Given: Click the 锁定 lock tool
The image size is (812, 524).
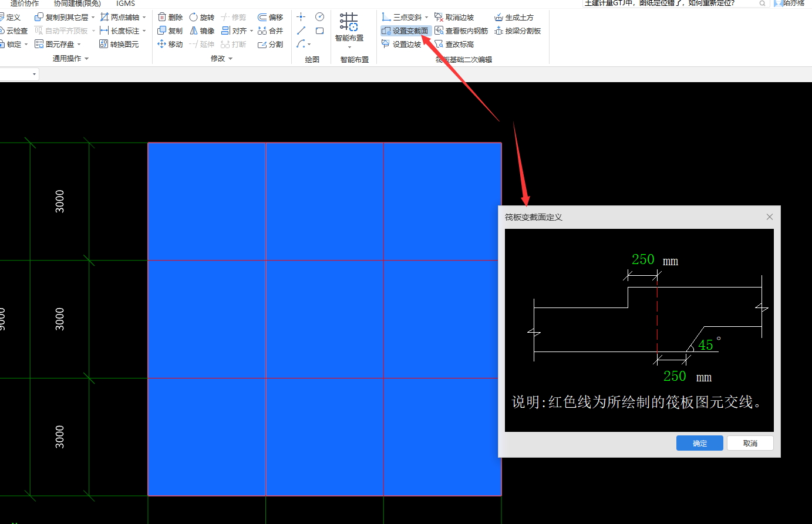Looking at the screenshot, I should point(11,44).
